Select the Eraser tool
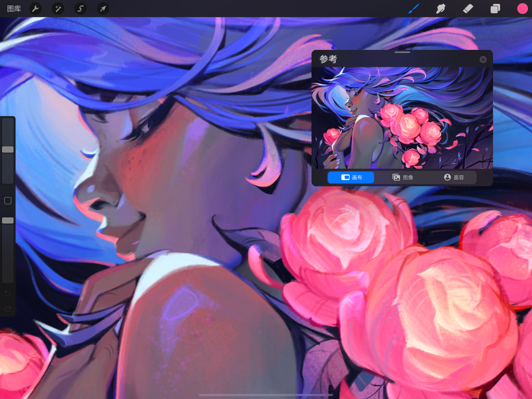532x399 pixels. pyautogui.click(x=468, y=8)
